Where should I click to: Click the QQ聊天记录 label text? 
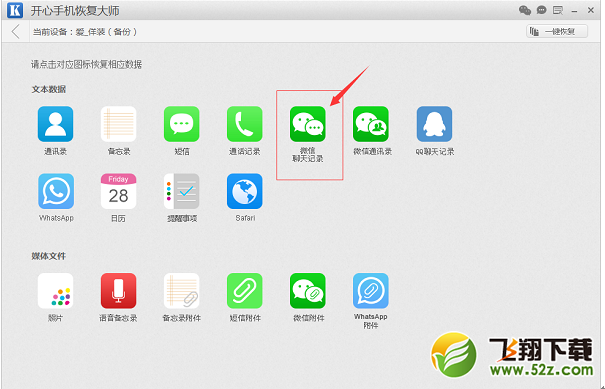pos(434,151)
